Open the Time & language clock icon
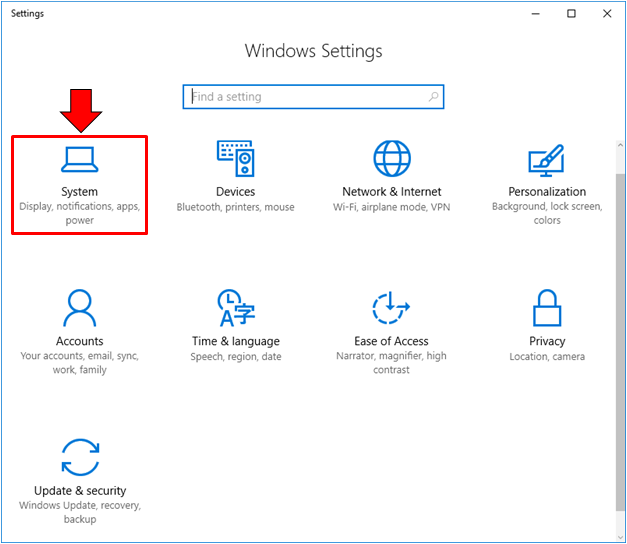Viewport: 627px width, 544px height. click(x=235, y=309)
